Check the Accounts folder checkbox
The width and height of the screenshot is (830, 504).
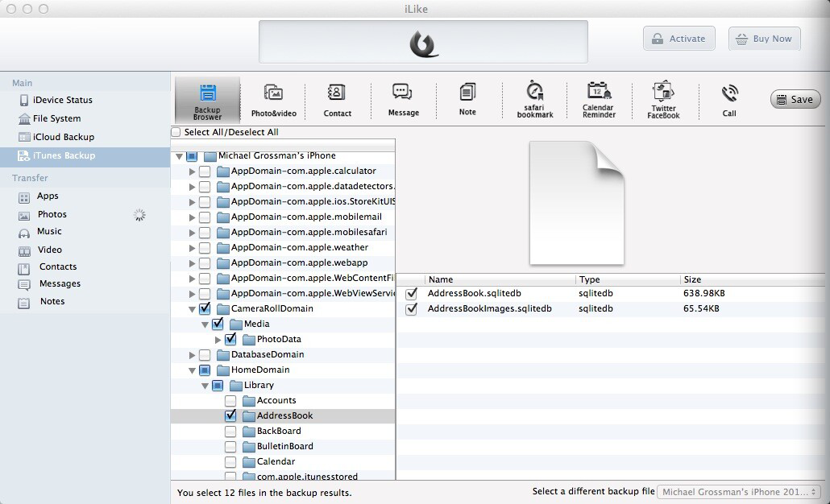[x=230, y=401]
